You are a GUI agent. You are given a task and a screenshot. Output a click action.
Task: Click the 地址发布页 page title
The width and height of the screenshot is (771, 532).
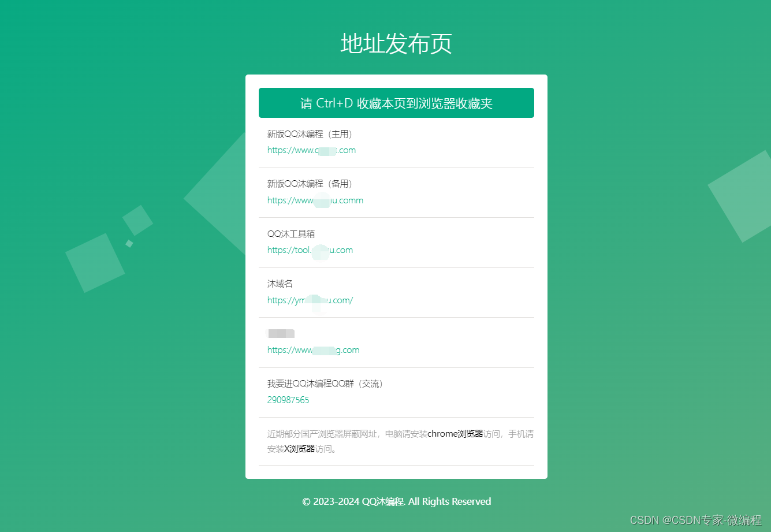(396, 44)
